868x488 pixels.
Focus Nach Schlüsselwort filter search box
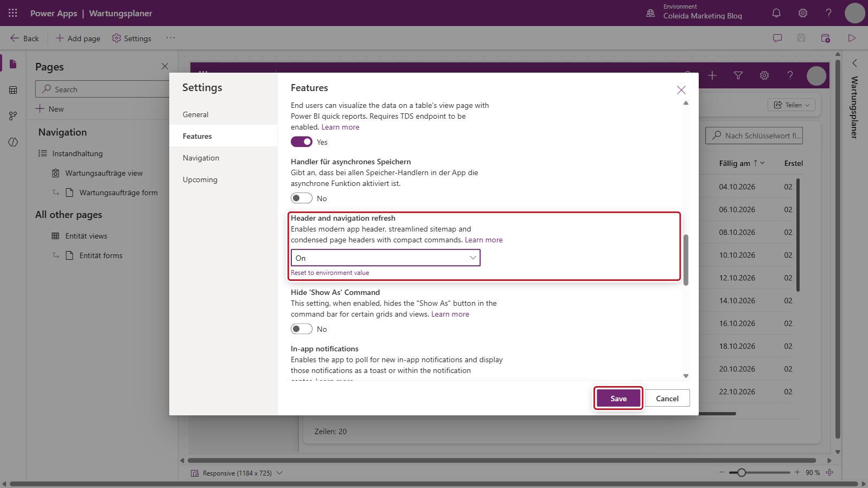pyautogui.click(x=754, y=136)
